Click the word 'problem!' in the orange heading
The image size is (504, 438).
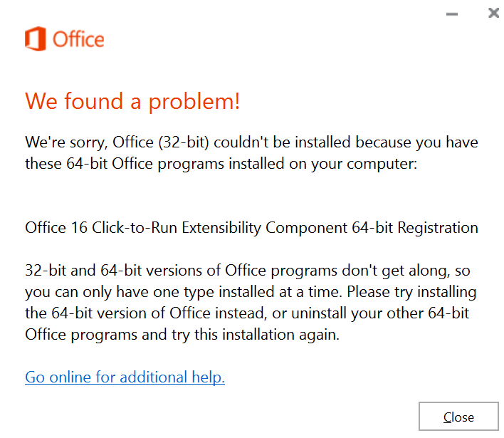[x=194, y=102]
